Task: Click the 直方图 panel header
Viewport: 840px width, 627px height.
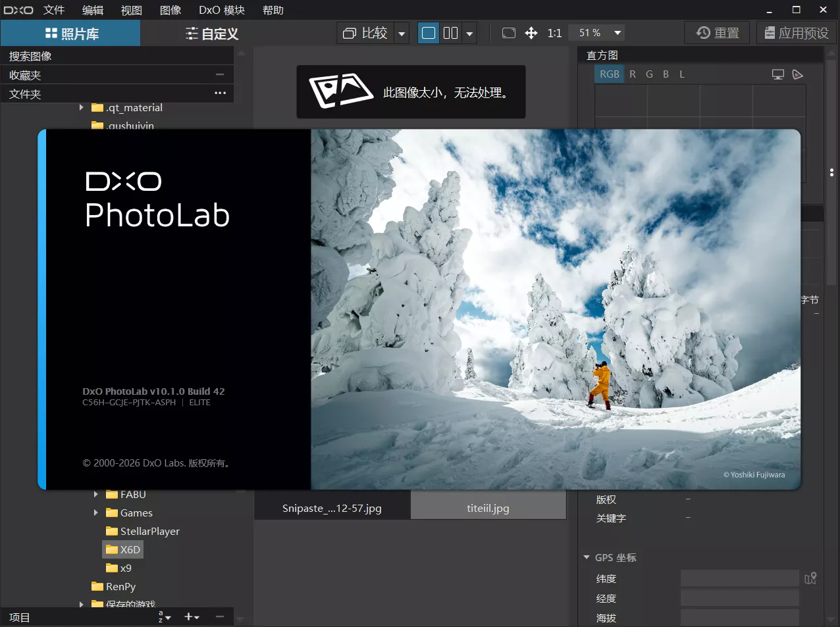Action: 700,55
